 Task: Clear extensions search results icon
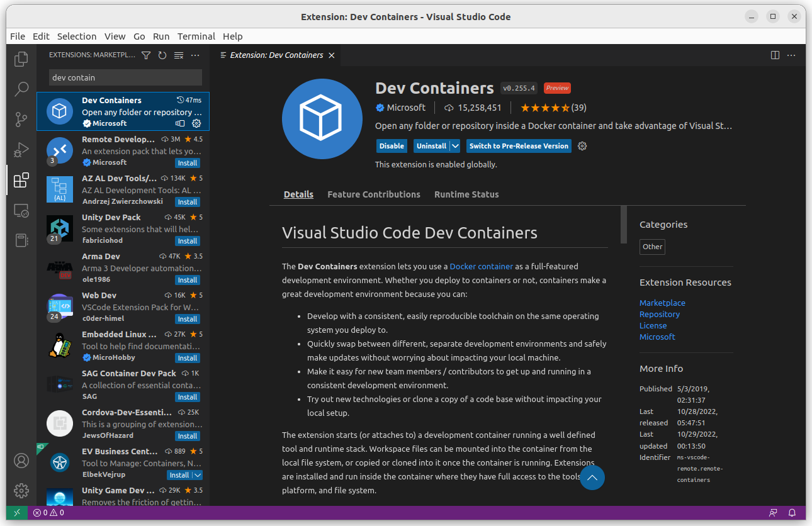(x=179, y=55)
